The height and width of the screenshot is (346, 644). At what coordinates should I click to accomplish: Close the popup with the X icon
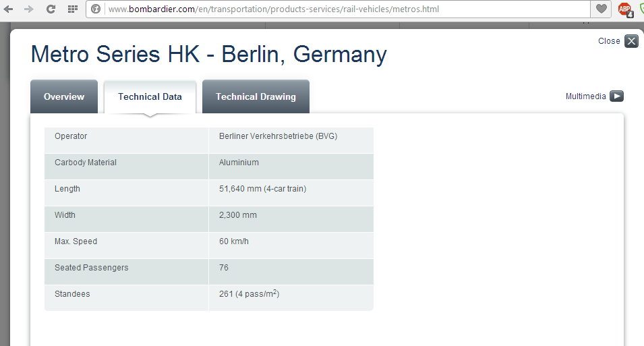tap(631, 41)
